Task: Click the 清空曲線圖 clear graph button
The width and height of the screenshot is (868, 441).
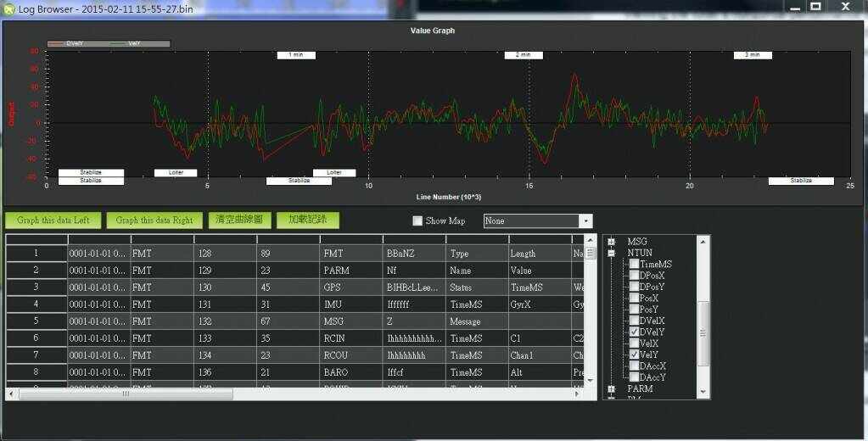Action: 240,220
